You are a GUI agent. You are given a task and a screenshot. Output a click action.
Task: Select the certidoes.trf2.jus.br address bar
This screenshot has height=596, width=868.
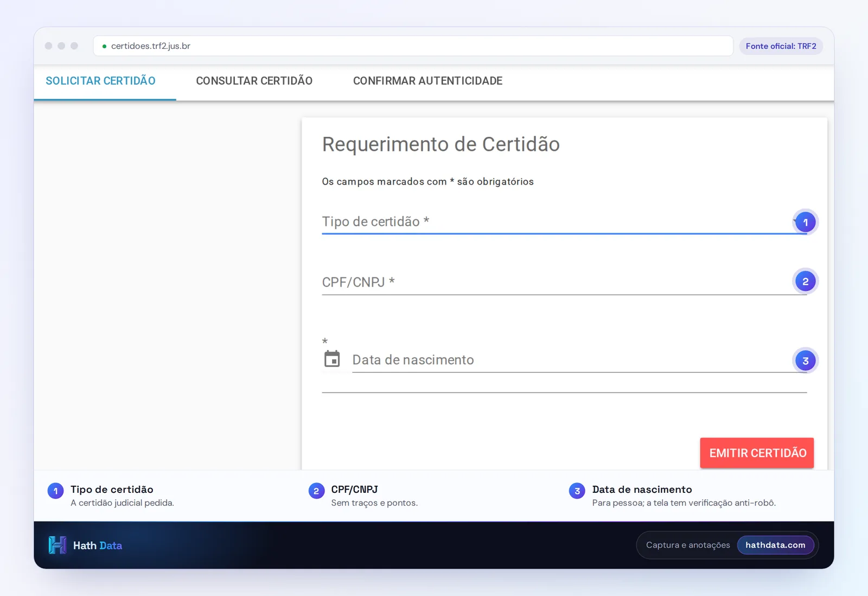click(413, 46)
